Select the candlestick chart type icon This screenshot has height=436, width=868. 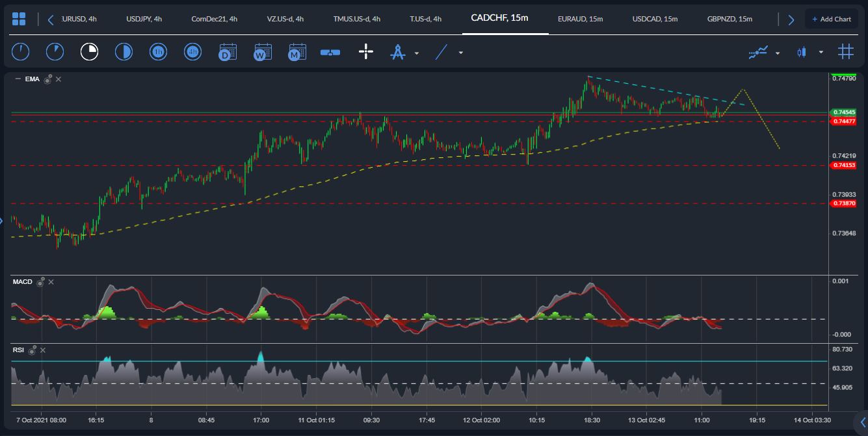point(802,51)
